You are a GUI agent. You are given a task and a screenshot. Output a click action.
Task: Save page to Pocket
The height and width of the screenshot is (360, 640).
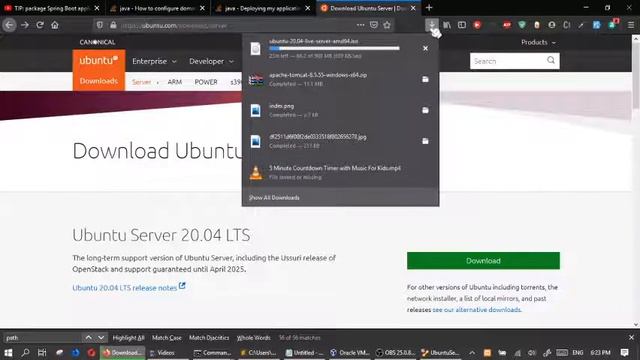tap(373, 25)
